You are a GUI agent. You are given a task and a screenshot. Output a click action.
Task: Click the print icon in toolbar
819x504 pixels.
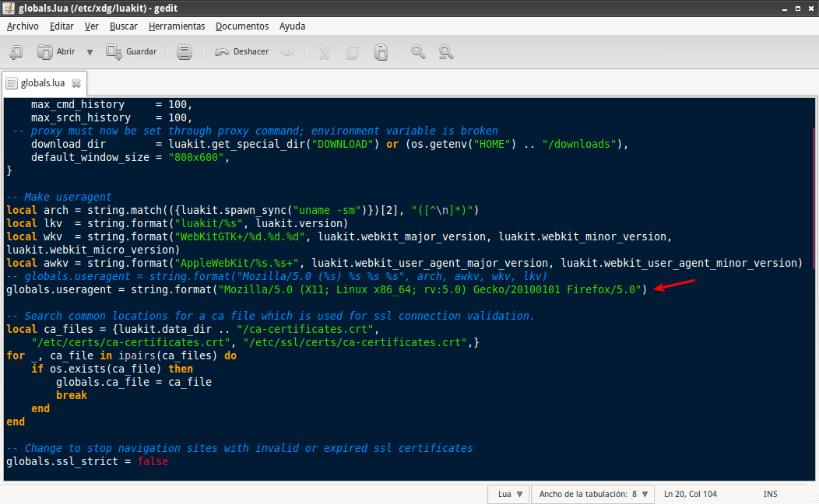[x=184, y=52]
